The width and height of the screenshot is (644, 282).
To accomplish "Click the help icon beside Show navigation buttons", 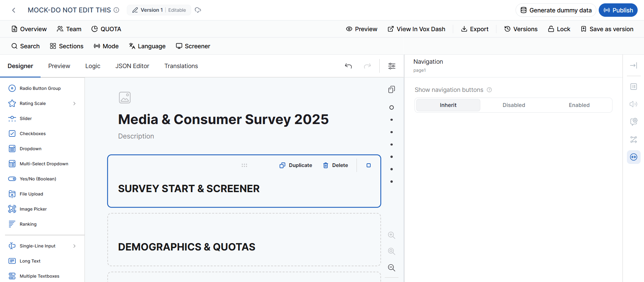I will [489, 90].
